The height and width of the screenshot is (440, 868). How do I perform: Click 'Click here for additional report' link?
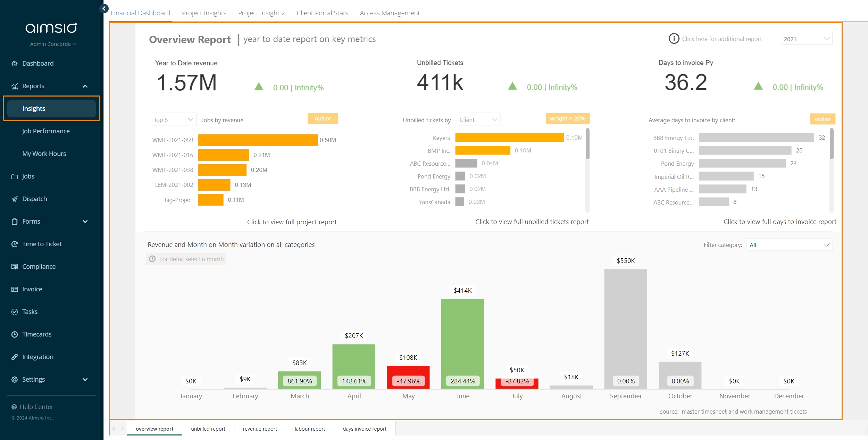722,39
